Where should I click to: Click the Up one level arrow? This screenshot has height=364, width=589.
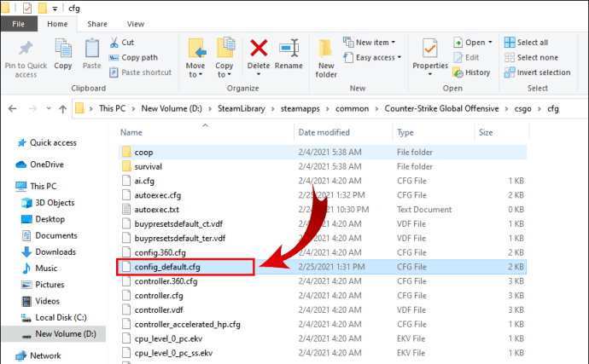[62, 109]
